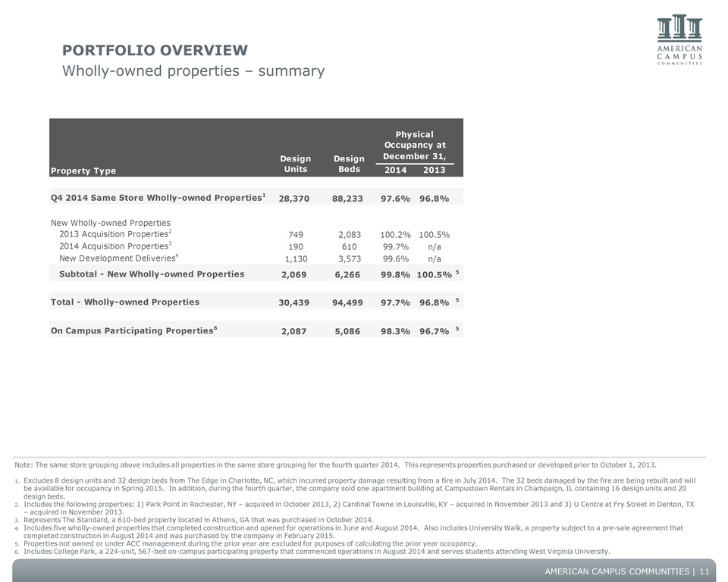The height and width of the screenshot is (582, 728).
Task: Click footnote 3 about The Standard in Athens
Action: coord(194,520)
